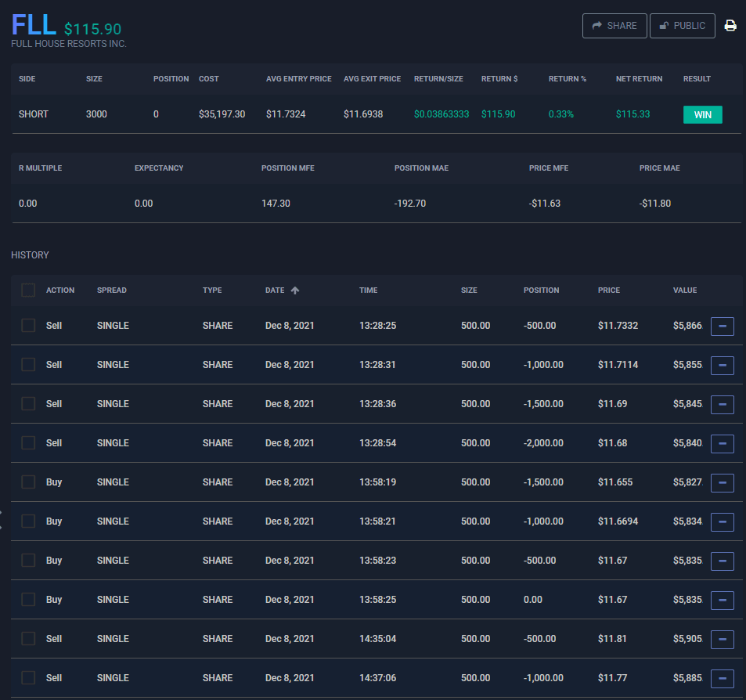Click the Price column header in History
The height and width of the screenshot is (700, 746).
click(x=608, y=290)
